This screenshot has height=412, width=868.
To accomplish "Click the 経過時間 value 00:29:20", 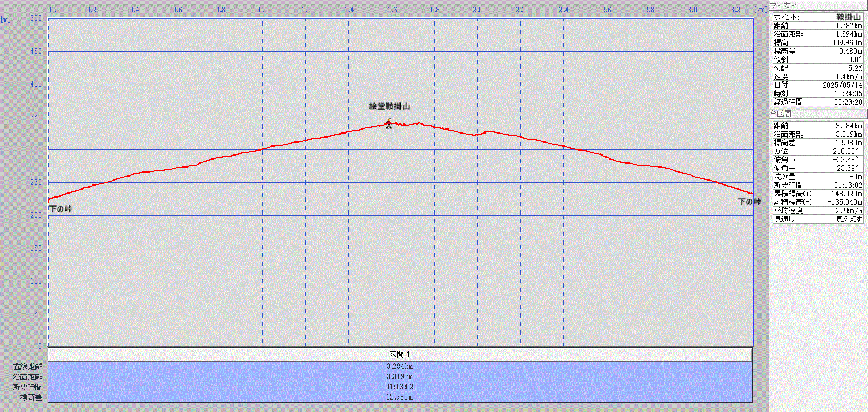I will click(x=848, y=102).
